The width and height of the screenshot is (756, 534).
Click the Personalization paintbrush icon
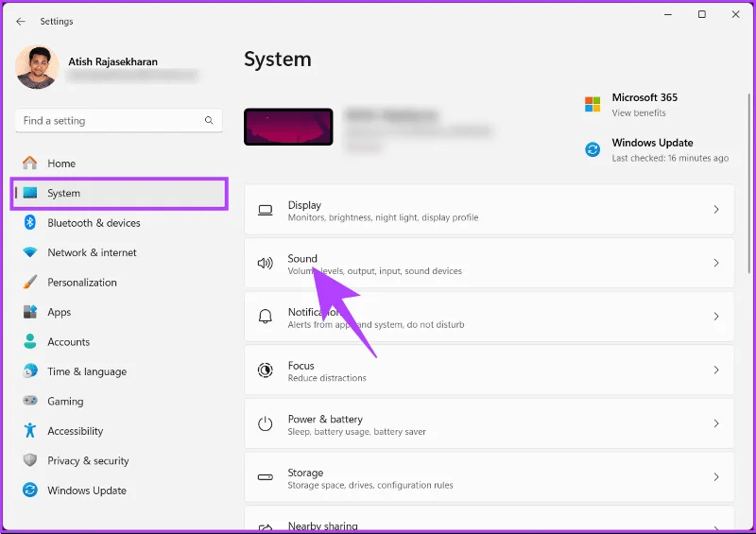coord(30,283)
